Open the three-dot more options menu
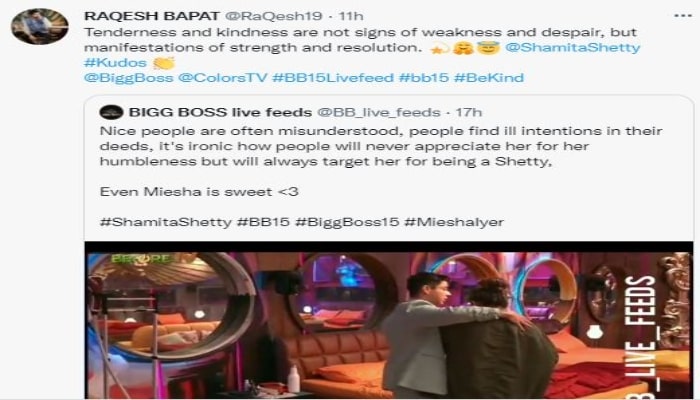Image resolution: width=700 pixels, height=400 pixels. [x=683, y=16]
